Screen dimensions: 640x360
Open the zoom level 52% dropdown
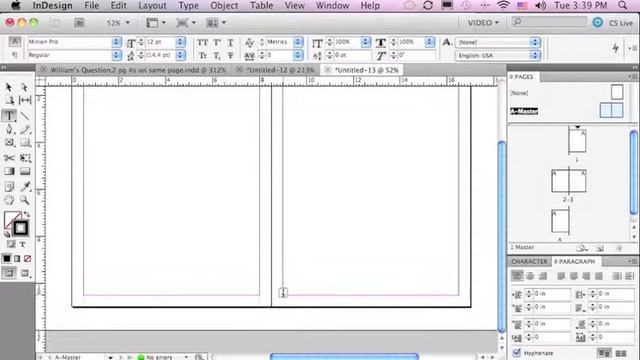[x=127, y=23]
